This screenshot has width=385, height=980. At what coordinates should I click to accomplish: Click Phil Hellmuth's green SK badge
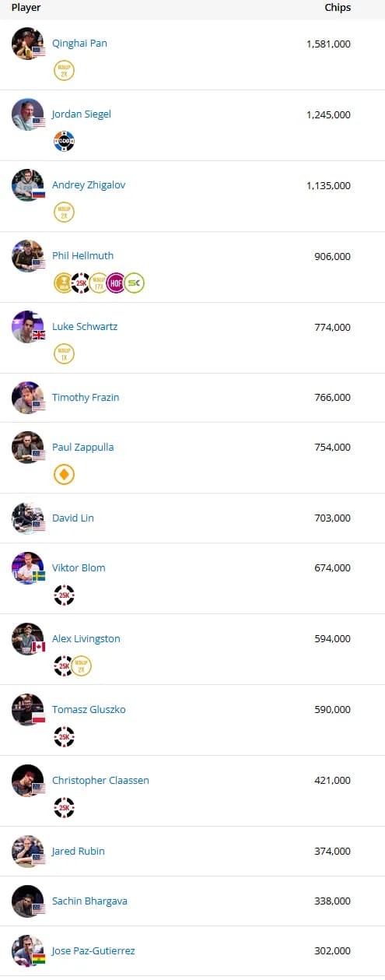135,283
